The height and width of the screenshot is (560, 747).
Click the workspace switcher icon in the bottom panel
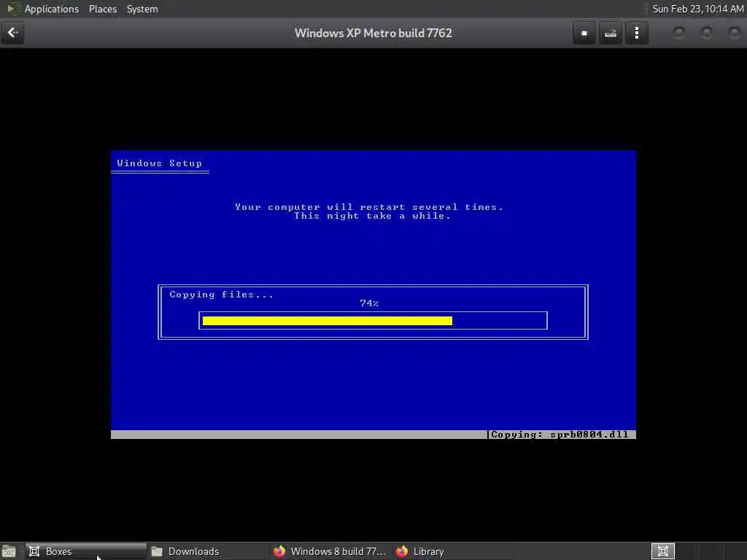[662, 551]
